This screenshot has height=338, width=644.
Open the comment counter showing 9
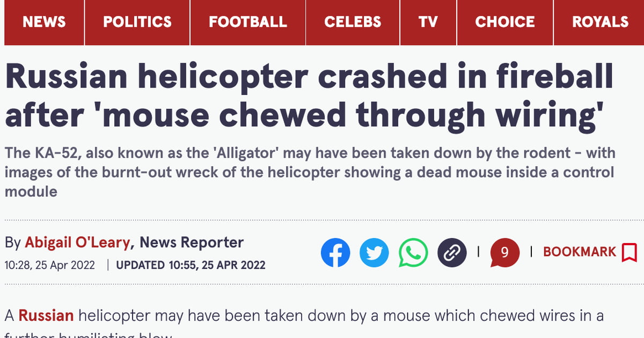coord(504,252)
